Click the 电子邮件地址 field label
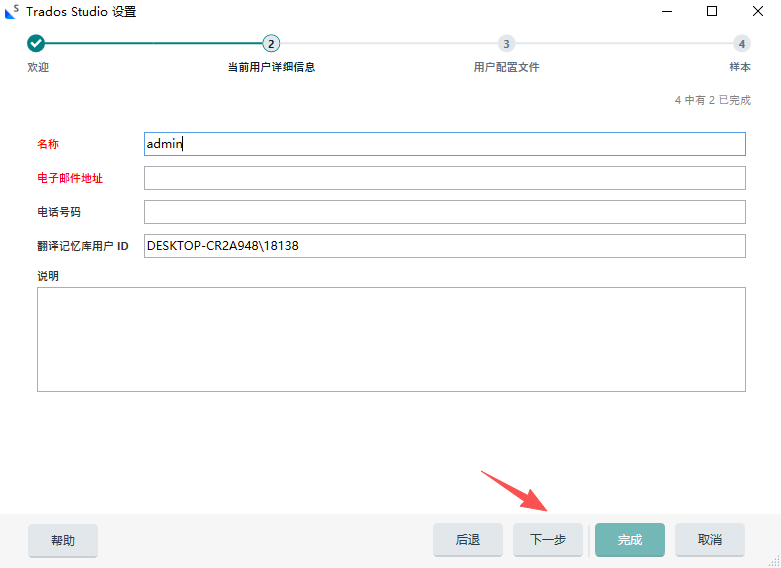This screenshot has height=568, width=781. [x=70, y=178]
